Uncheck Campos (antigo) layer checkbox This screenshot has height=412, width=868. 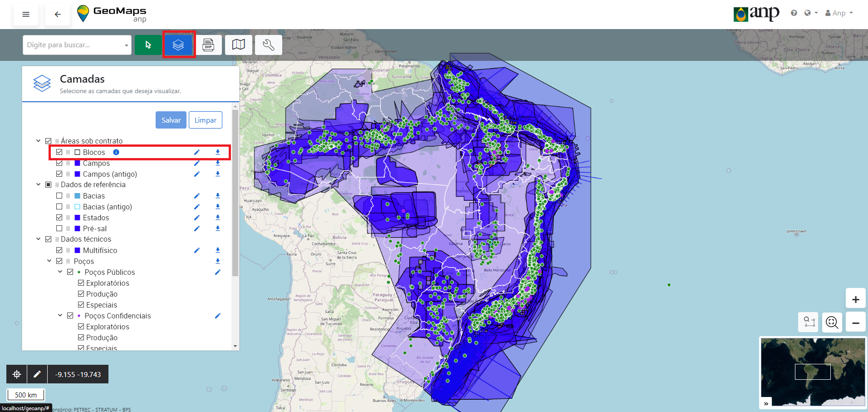point(59,174)
